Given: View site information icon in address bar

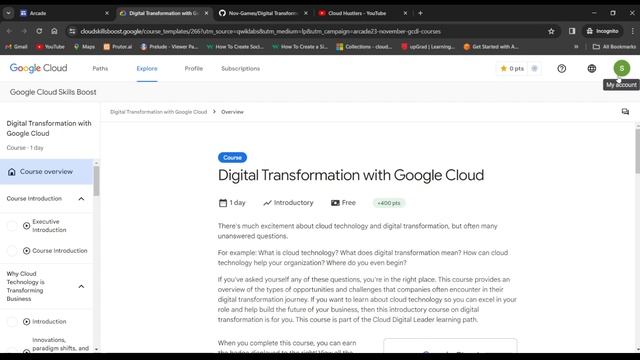Looking at the screenshot, I should (x=72, y=31).
